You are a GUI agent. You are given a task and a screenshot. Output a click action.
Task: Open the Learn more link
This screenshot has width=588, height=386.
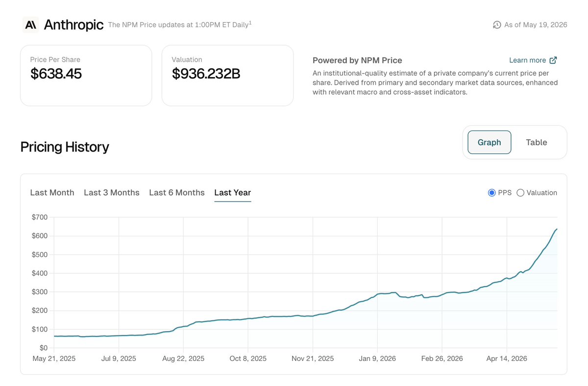pos(527,60)
